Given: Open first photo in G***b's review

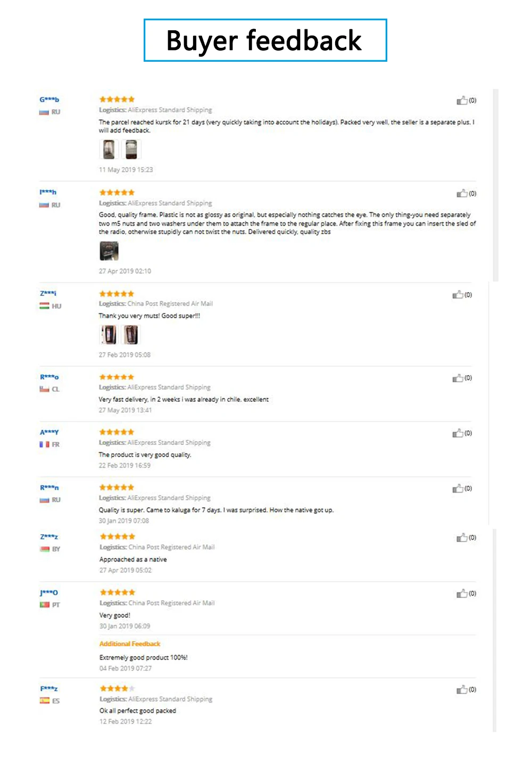Looking at the screenshot, I should point(109,150).
